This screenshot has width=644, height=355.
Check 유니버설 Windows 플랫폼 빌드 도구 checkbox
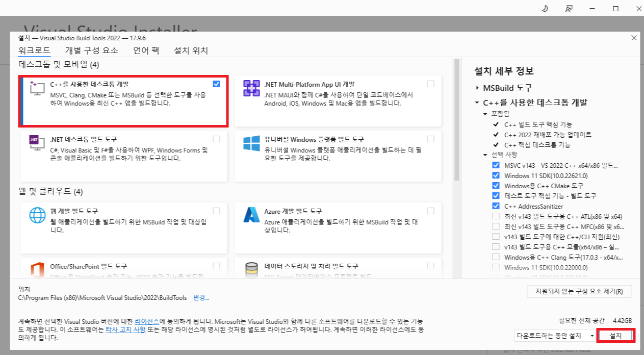tap(430, 139)
